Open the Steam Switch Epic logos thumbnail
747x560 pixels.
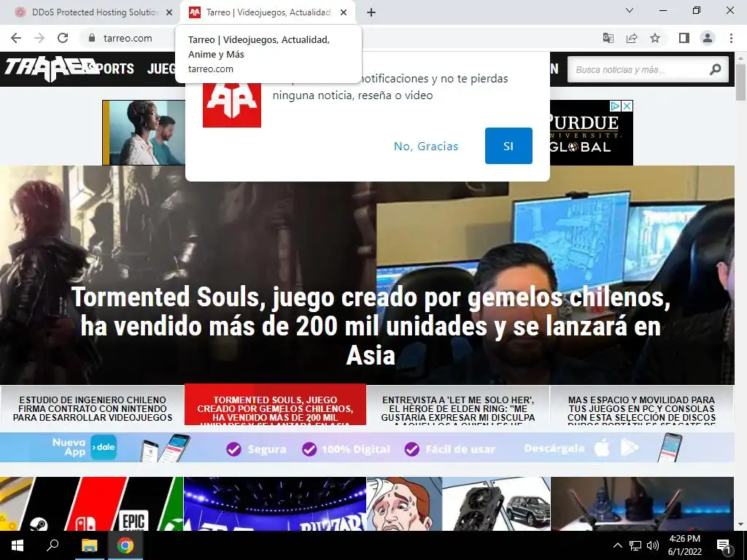tap(91, 504)
